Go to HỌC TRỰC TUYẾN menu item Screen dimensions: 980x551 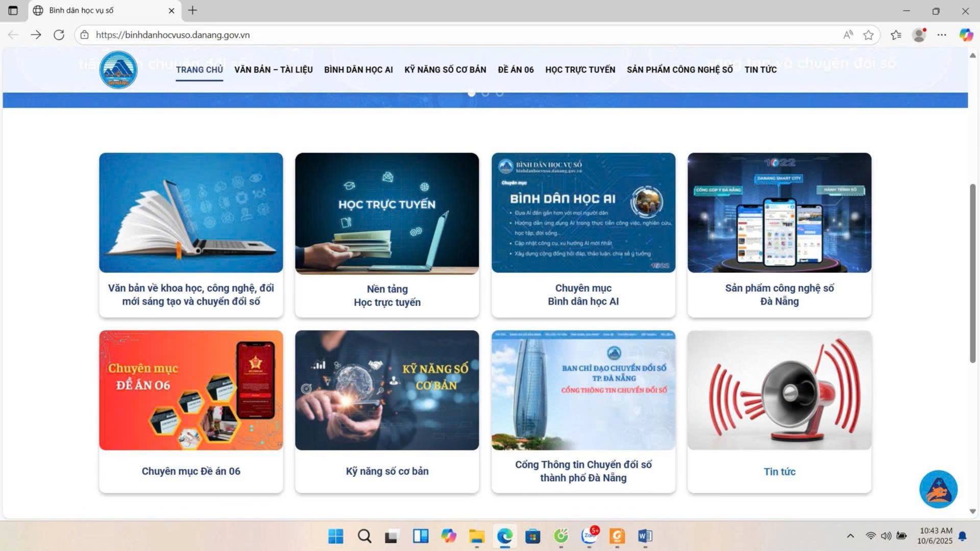(580, 70)
